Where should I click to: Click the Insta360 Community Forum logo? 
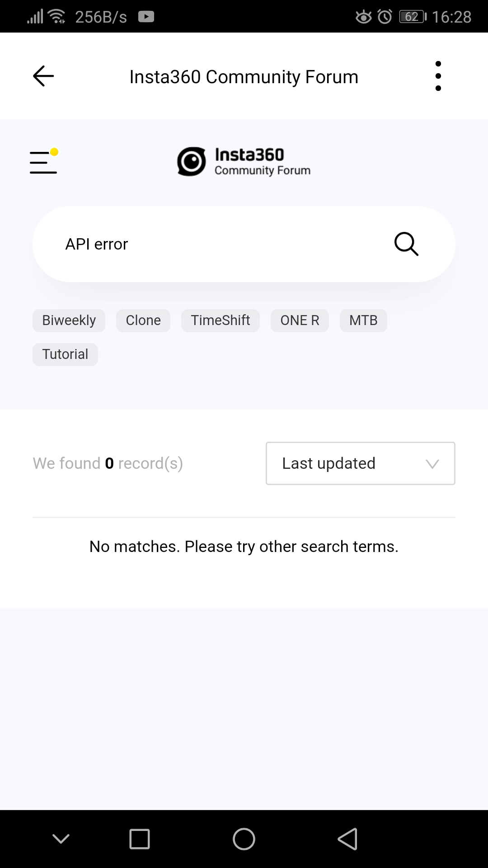point(244,161)
